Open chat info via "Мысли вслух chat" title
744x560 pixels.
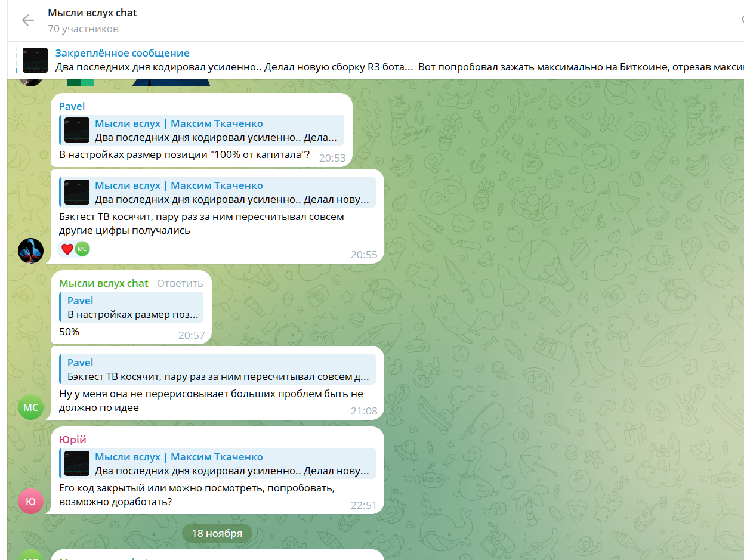(x=92, y=13)
